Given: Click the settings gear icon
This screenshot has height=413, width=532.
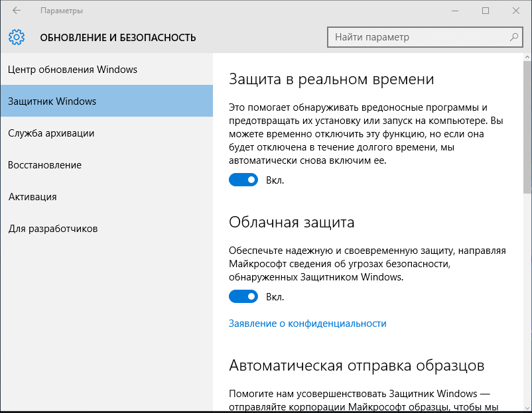Looking at the screenshot, I should pyautogui.click(x=17, y=37).
